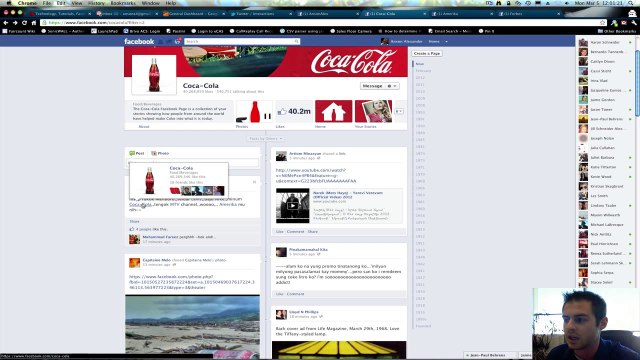The height and width of the screenshot is (360, 640).
Task: Open the Fairpoint Wiki bookmark
Action: point(19,31)
